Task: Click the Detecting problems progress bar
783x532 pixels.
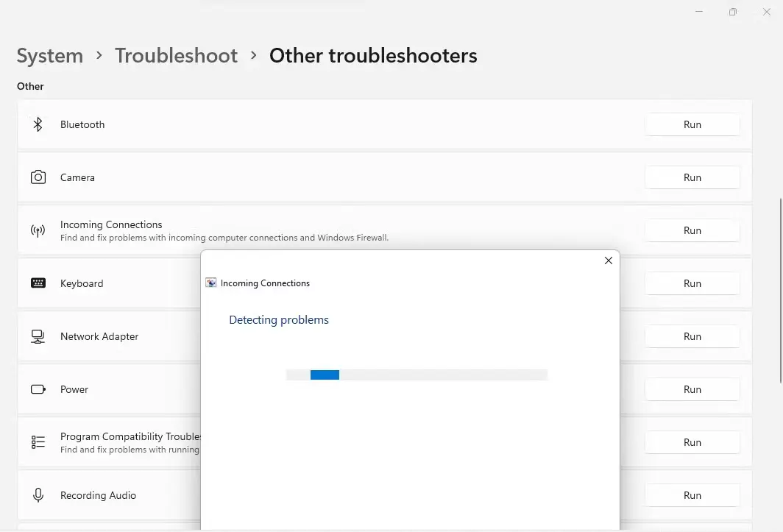Action: point(417,375)
